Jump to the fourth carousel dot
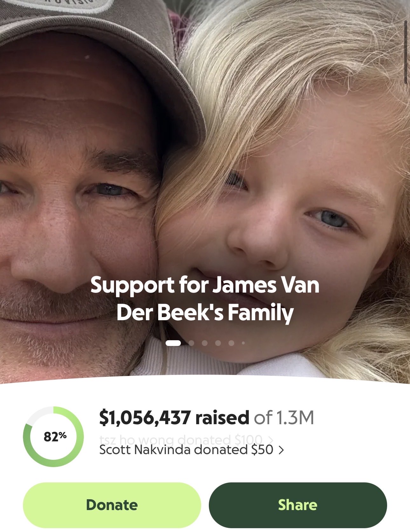The height and width of the screenshot is (532, 410). click(218, 343)
